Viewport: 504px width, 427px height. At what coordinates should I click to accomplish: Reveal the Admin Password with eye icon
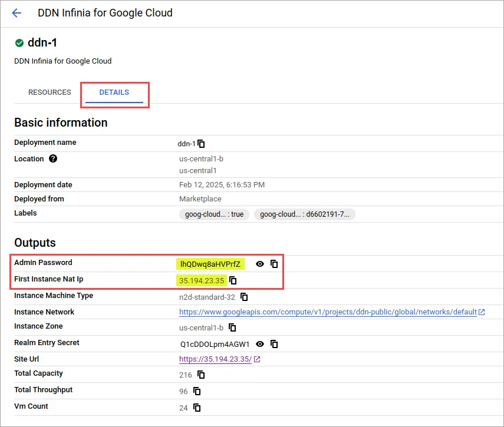260,264
